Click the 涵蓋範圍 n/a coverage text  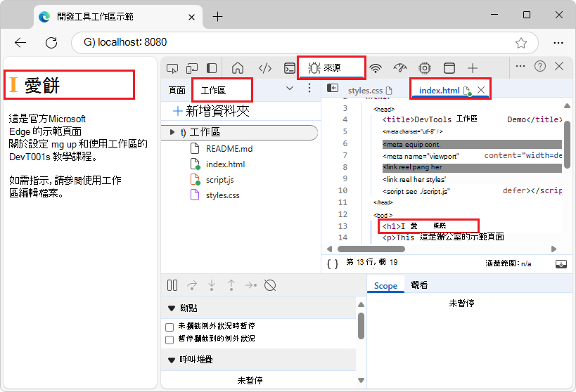point(508,263)
